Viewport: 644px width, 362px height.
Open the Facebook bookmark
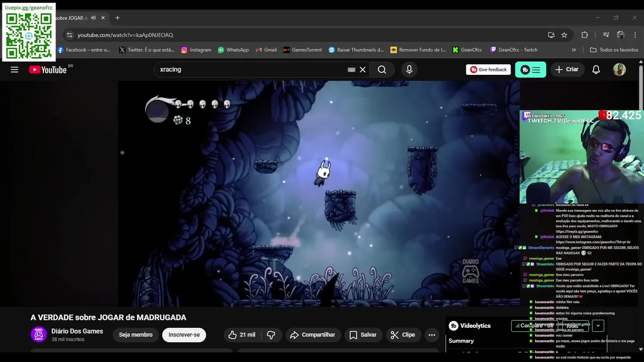[84, 50]
